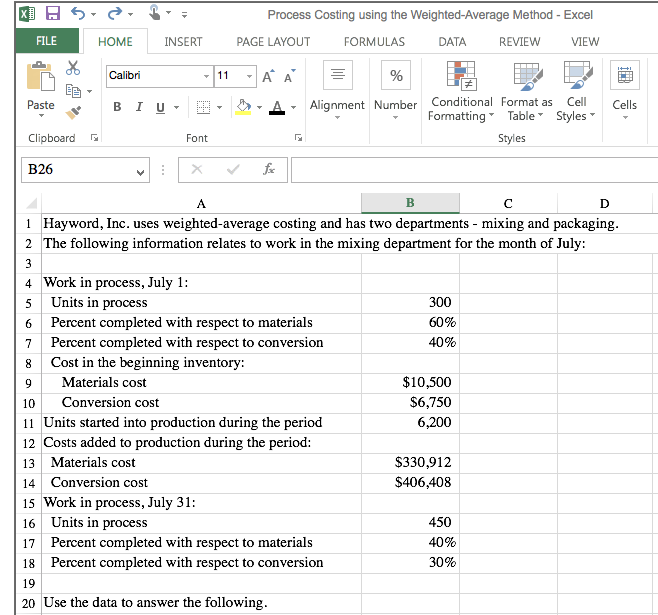Toggle Italic formatting
The image size is (658, 615).
[139, 107]
